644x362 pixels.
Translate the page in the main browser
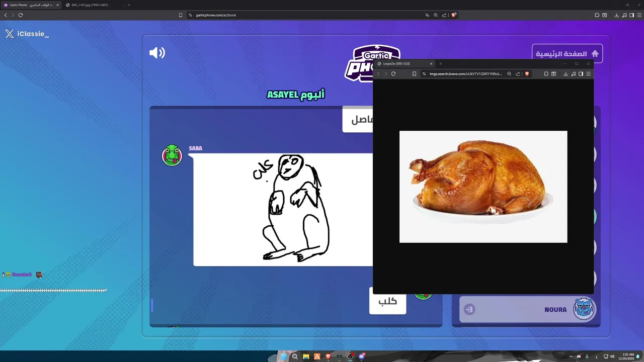427,15
